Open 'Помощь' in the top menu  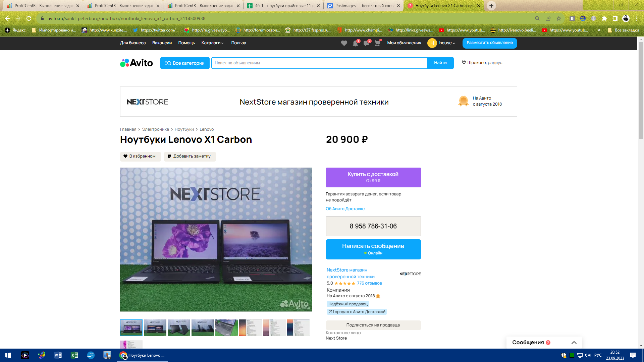pos(186,43)
